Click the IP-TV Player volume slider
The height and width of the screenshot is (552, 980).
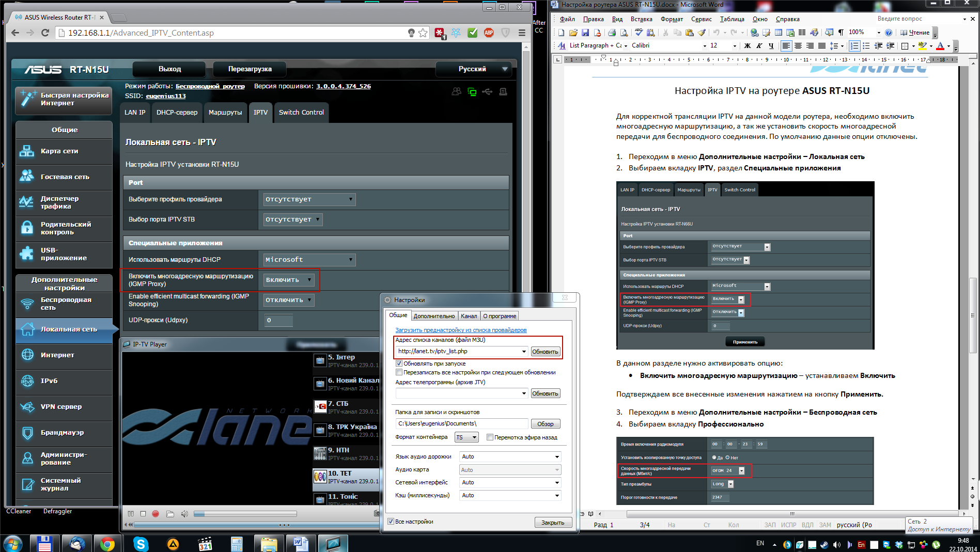pyautogui.click(x=245, y=514)
